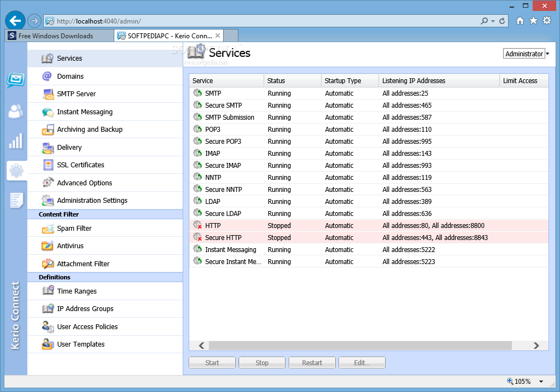Image resolution: width=560 pixels, height=392 pixels.
Task: Click the Time Ranges icon
Action: click(48, 291)
